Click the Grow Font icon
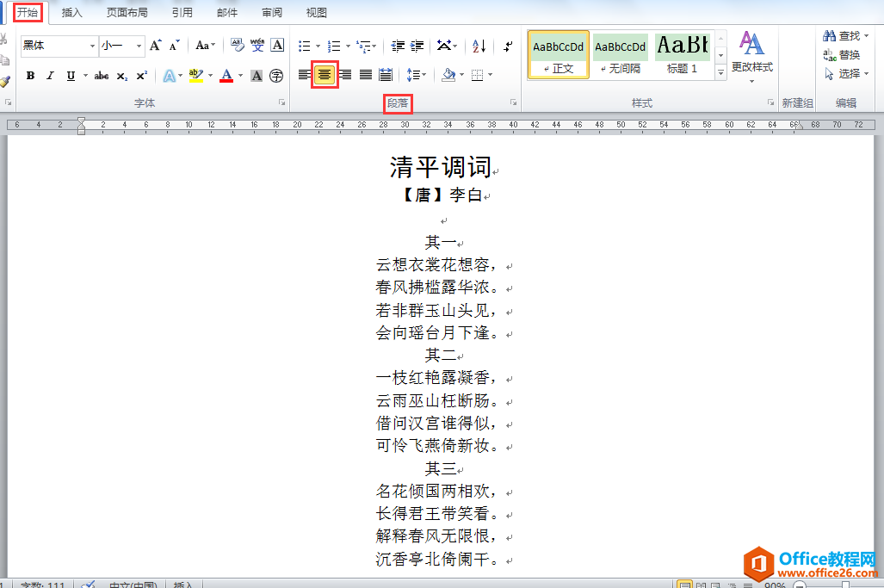The image size is (884, 588). click(156, 46)
